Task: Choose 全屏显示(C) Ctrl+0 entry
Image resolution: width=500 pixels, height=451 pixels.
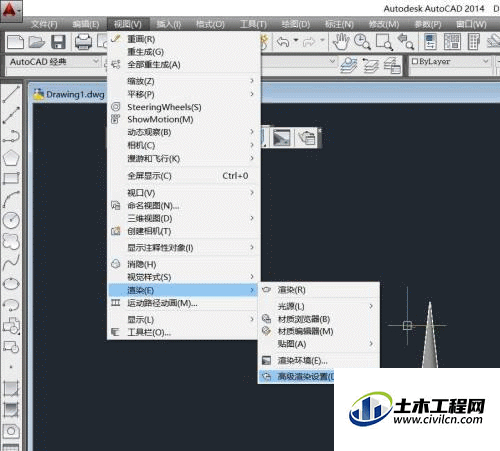Action: tap(183, 176)
